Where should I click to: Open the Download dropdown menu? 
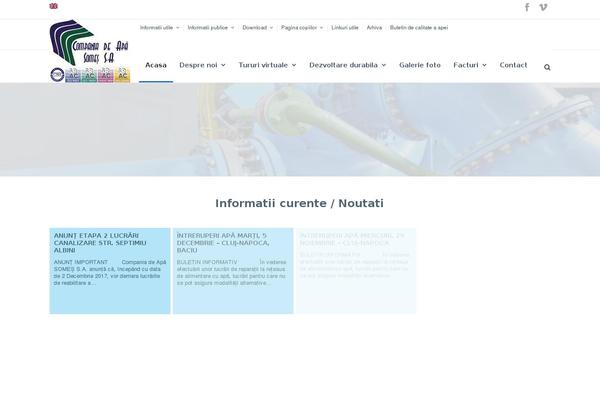(258, 28)
